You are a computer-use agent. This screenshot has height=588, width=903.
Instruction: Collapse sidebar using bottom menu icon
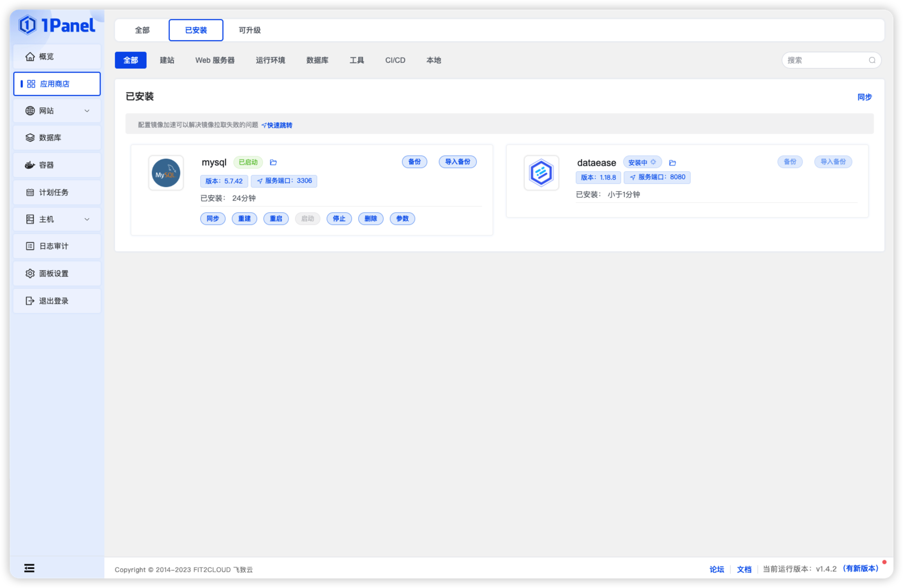(30, 568)
